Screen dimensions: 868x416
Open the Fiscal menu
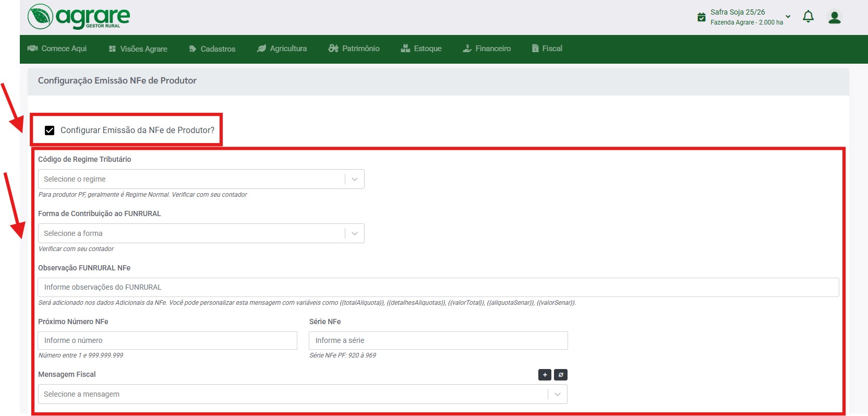pos(547,49)
